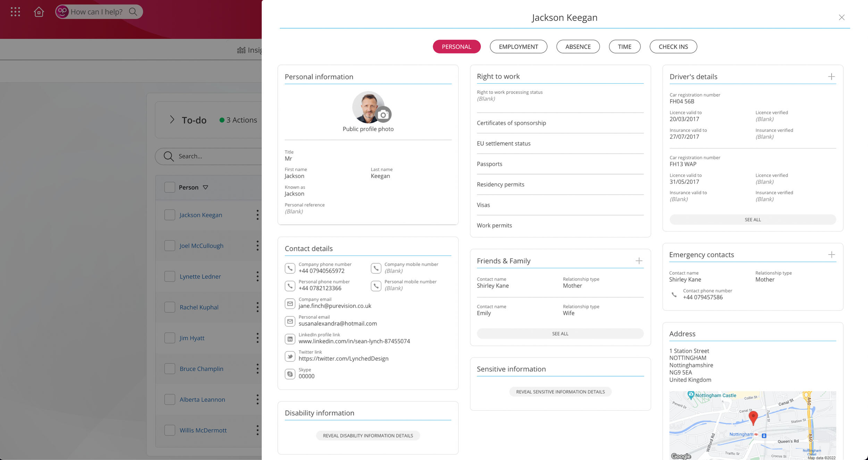Open row menu for Joel McCullough
This screenshot has height=460, width=868.
click(x=258, y=246)
